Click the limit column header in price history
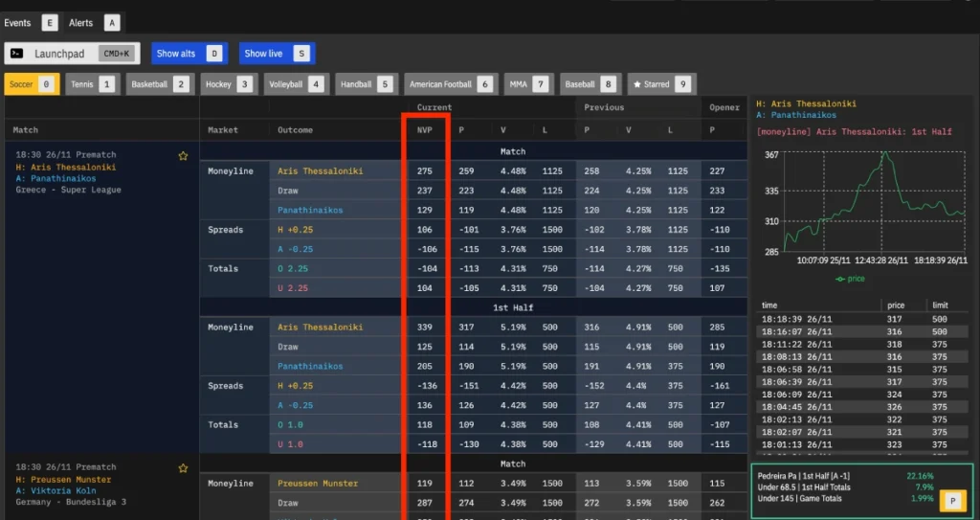Viewport: 980px width, 520px height. (x=940, y=305)
